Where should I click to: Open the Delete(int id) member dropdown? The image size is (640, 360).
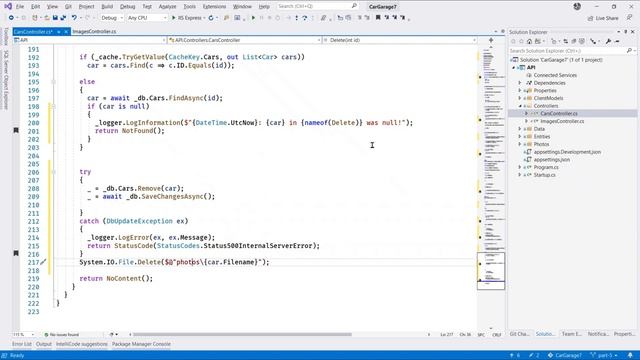399,40
